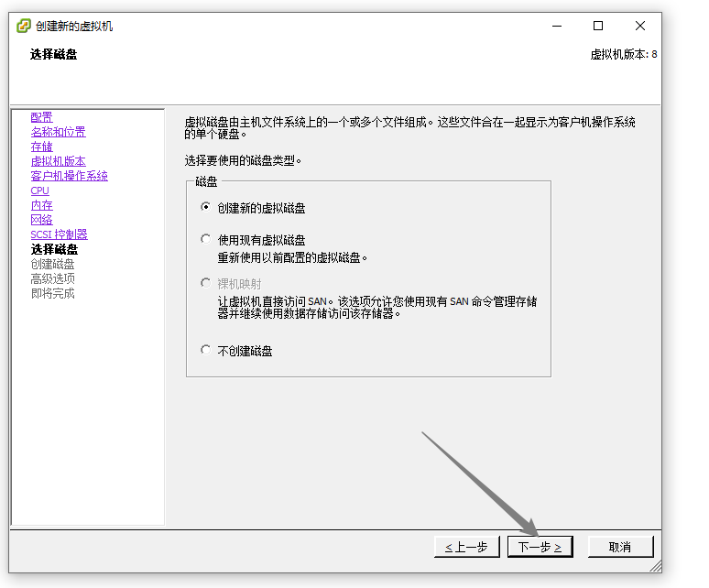Open the 虚拟机版本 step link
This screenshot has width=709, height=588.
(x=58, y=161)
